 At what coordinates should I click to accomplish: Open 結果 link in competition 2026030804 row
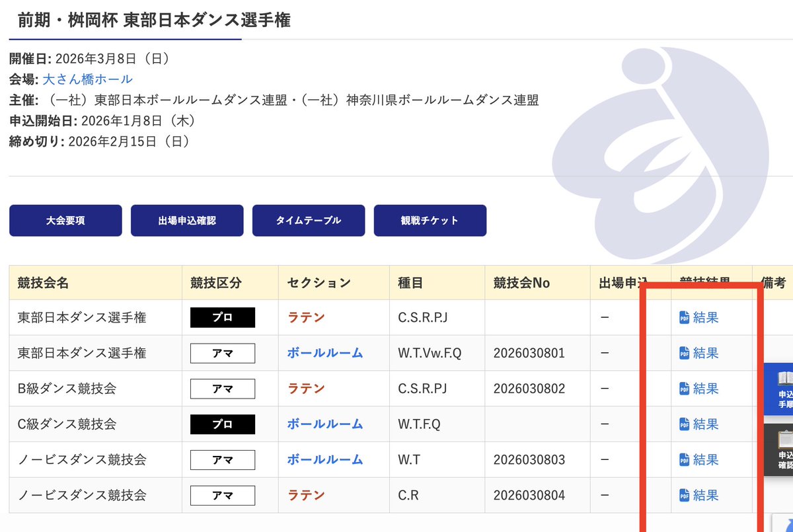706,496
